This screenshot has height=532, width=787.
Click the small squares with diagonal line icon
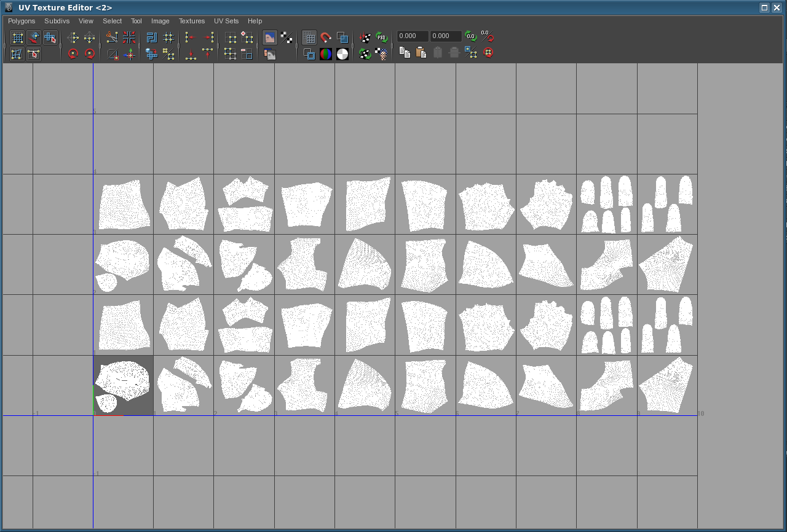(168, 53)
